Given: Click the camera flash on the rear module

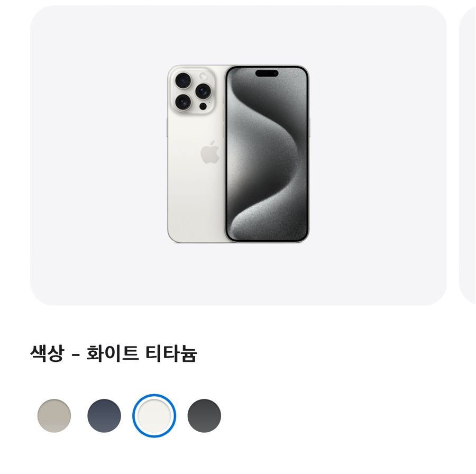Looking at the screenshot, I should coord(204,76).
